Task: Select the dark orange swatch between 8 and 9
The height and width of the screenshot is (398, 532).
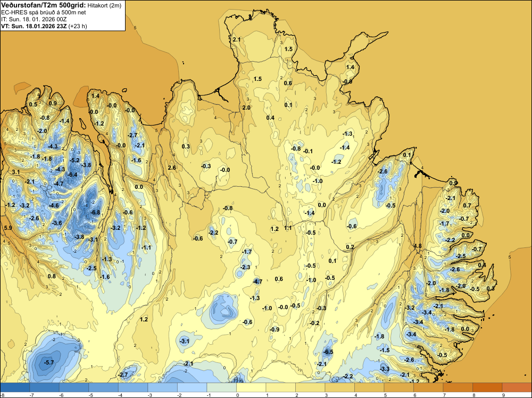Action: [x=487, y=387]
